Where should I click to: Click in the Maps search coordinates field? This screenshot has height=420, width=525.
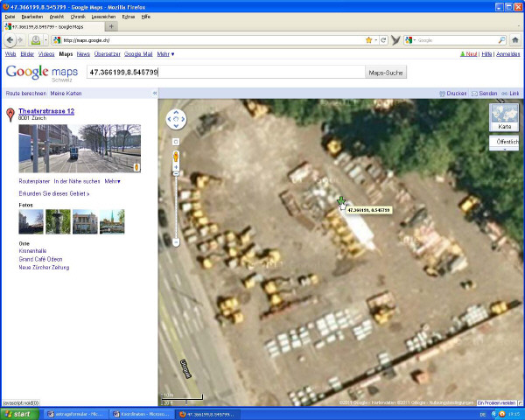226,73
